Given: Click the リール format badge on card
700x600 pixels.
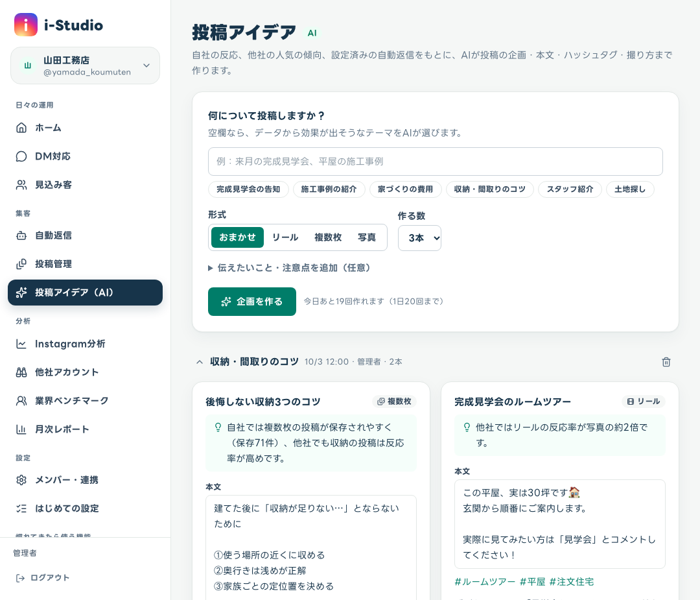Looking at the screenshot, I should (644, 402).
